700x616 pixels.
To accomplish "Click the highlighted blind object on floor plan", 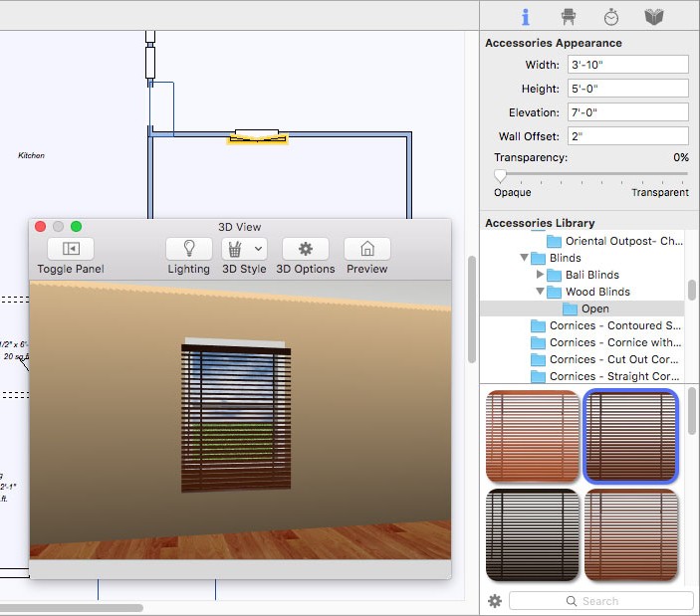I will tap(258, 137).
